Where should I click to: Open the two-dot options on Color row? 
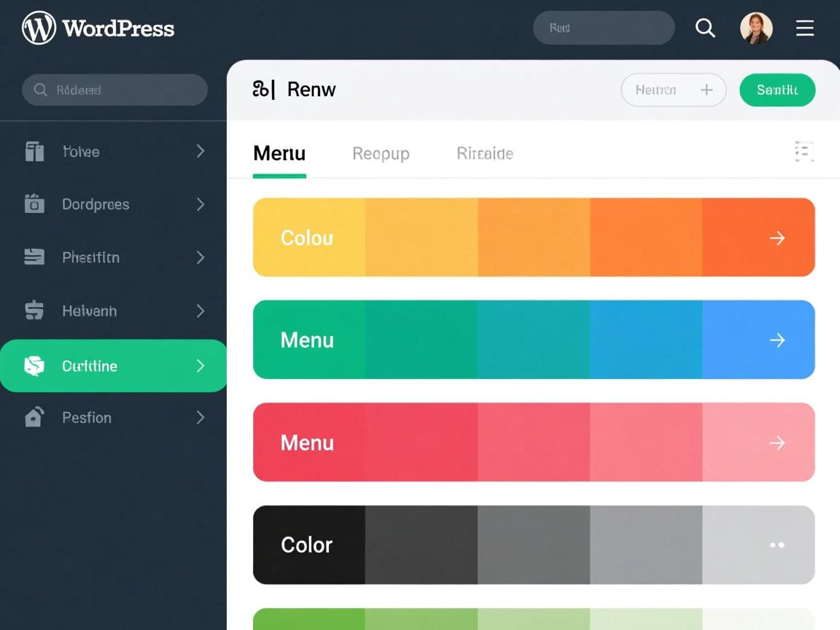point(777,545)
